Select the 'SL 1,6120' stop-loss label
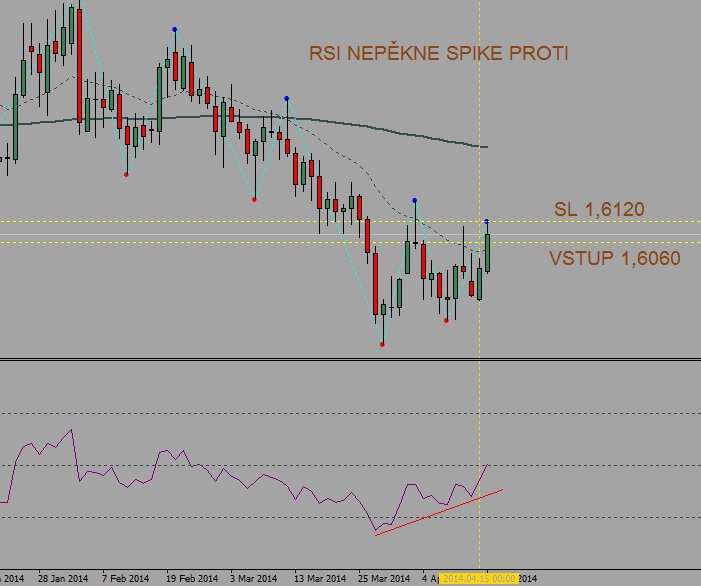This screenshot has height=586, width=701. pyautogui.click(x=599, y=209)
